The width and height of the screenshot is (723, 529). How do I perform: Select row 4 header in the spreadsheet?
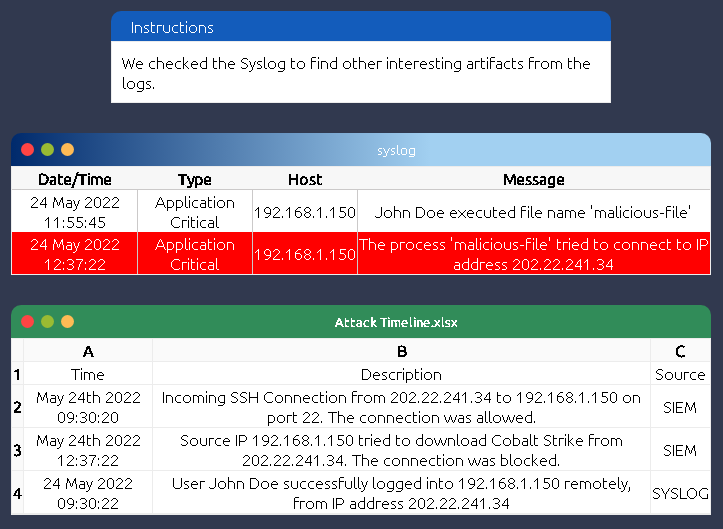tap(17, 493)
